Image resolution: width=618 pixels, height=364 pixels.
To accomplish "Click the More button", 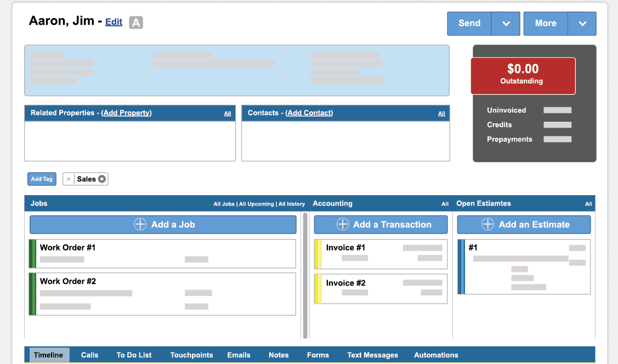I will [x=546, y=24].
